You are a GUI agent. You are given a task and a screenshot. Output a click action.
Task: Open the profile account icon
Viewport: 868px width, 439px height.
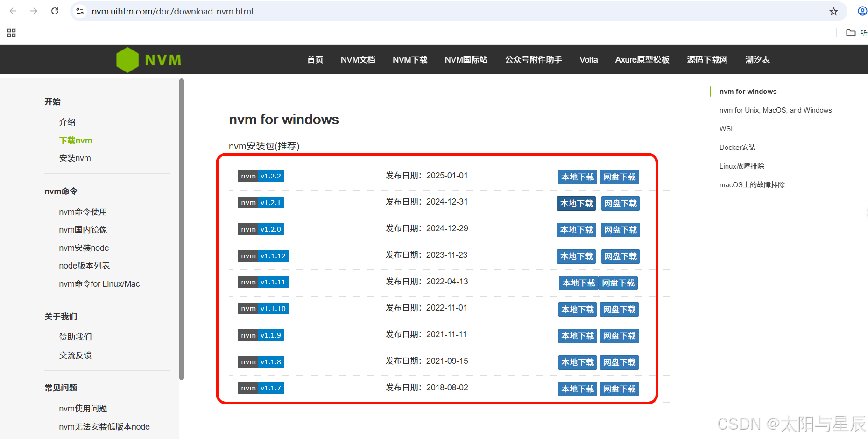862,11
